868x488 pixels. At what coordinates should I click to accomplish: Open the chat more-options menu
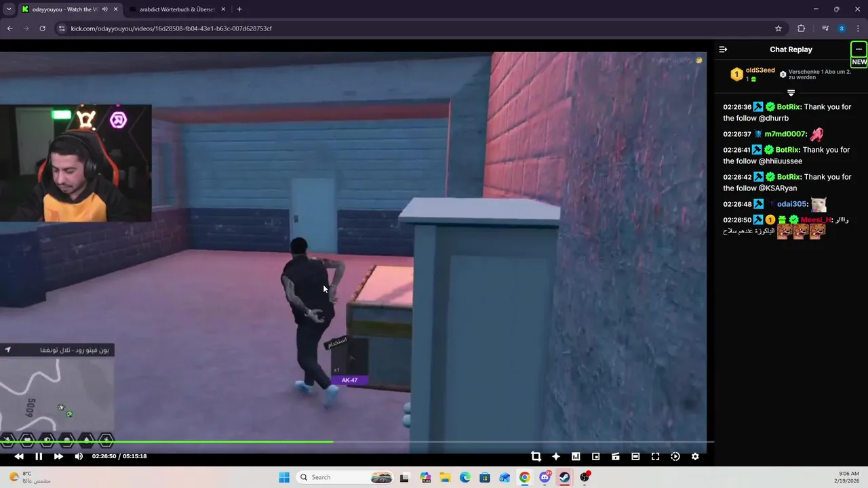(859, 49)
